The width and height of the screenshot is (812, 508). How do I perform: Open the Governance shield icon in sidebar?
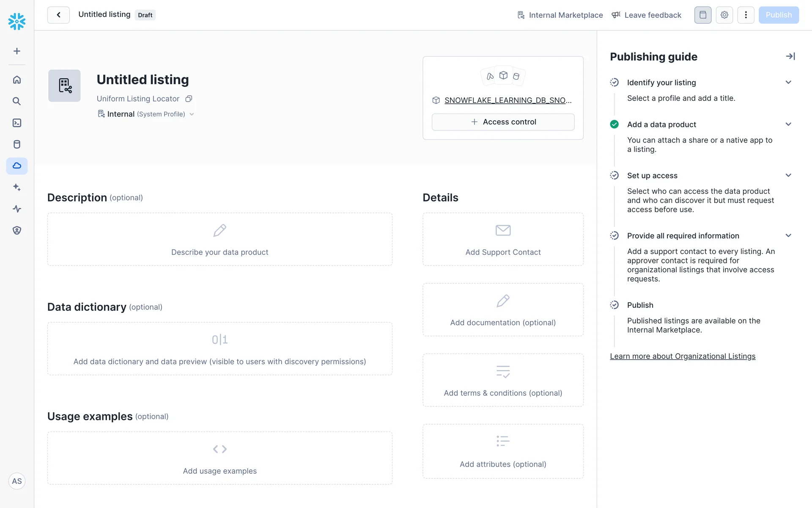click(x=17, y=230)
